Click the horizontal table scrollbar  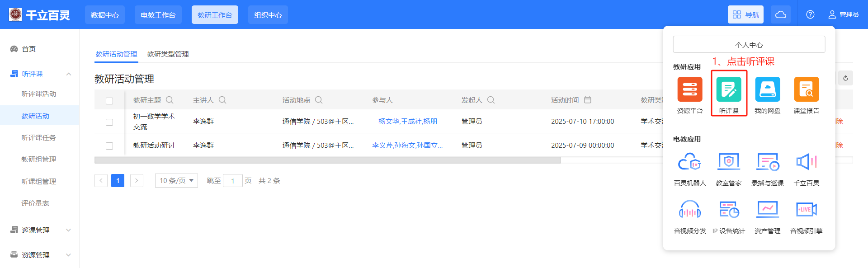327,160
